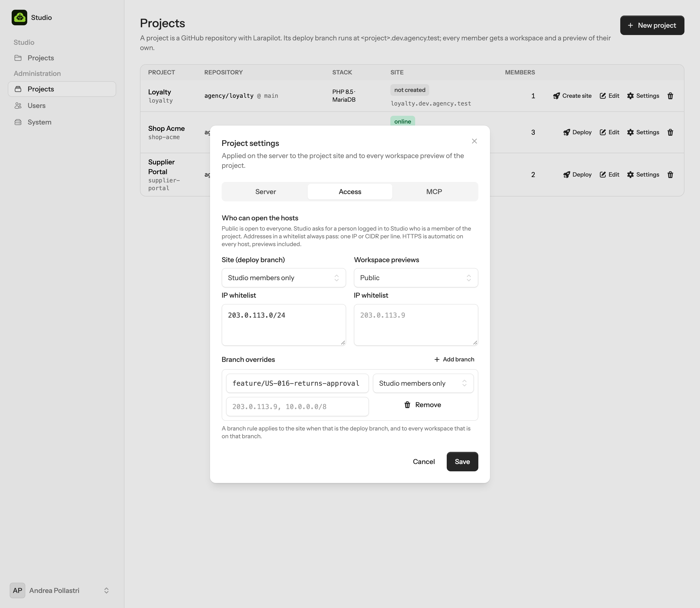The height and width of the screenshot is (608, 700).
Task: Click the Studio robot logo icon
Action: click(x=19, y=17)
